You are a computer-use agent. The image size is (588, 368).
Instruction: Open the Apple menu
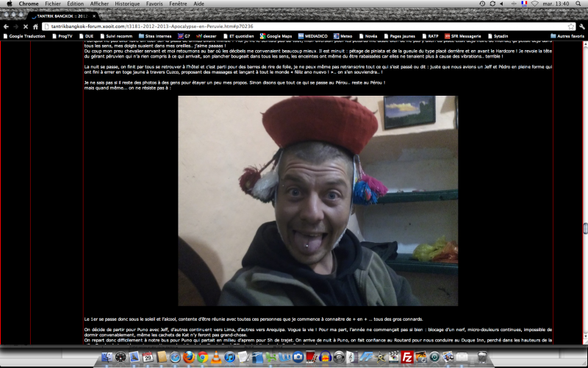pyautogui.click(x=10, y=4)
